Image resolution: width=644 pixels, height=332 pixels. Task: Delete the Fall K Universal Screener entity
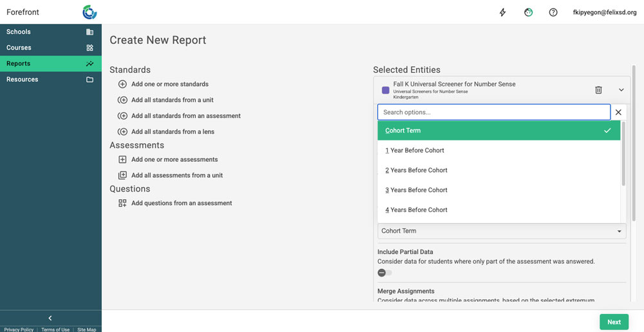coord(598,90)
